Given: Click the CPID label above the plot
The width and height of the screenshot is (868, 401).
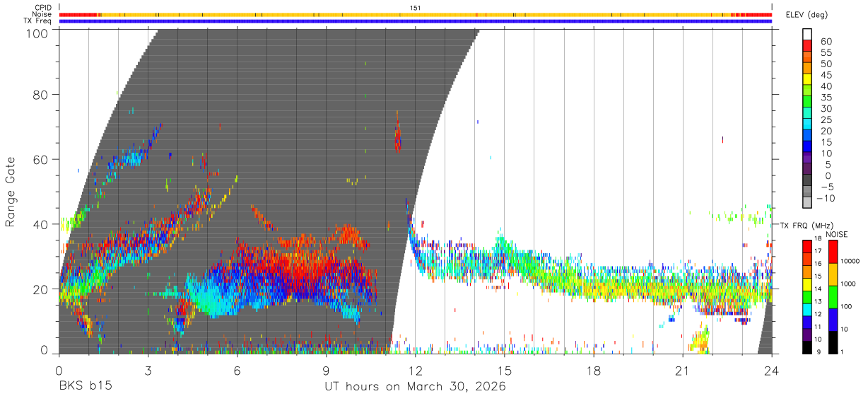Looking at the screenshot, I should pos(42,8).
